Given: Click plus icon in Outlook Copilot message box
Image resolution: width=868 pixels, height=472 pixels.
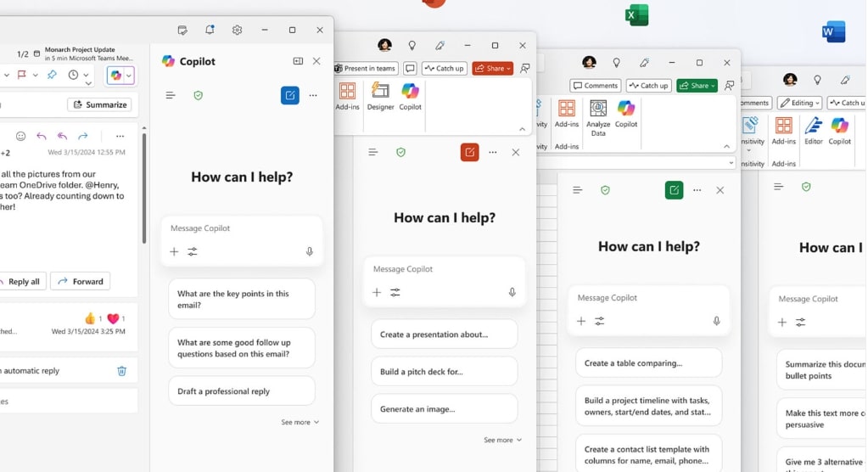Looking at the screenshot, I should coord(174,251).
